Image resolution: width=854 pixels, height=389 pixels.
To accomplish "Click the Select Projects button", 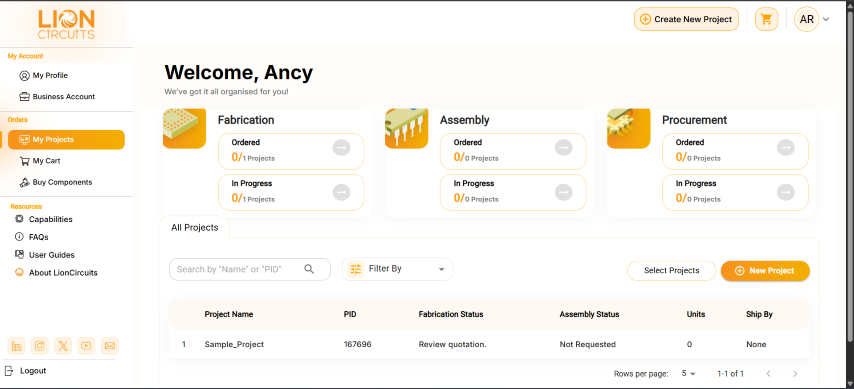I will (672, 271).
